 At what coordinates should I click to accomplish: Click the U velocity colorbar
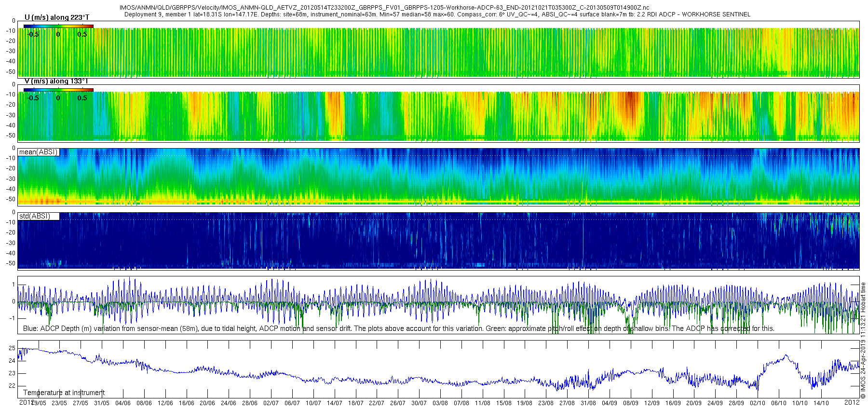(x=58, y=26)
